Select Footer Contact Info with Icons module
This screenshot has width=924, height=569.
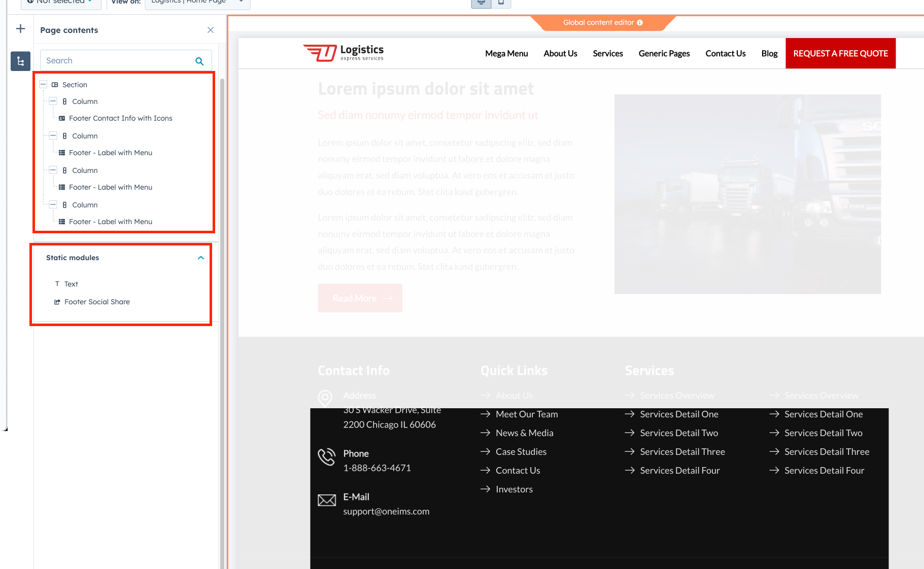[x=120, y=118]
